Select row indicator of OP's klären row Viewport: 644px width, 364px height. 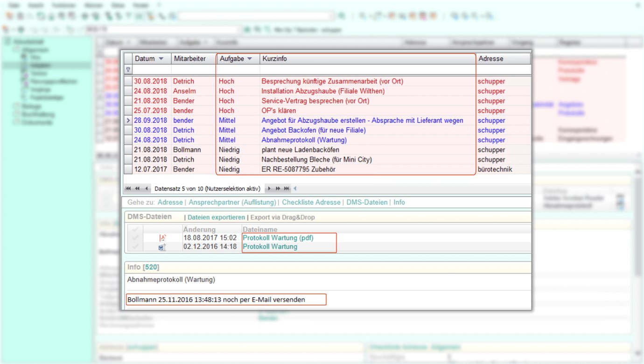pyautogui.click(x=128, y=111)
